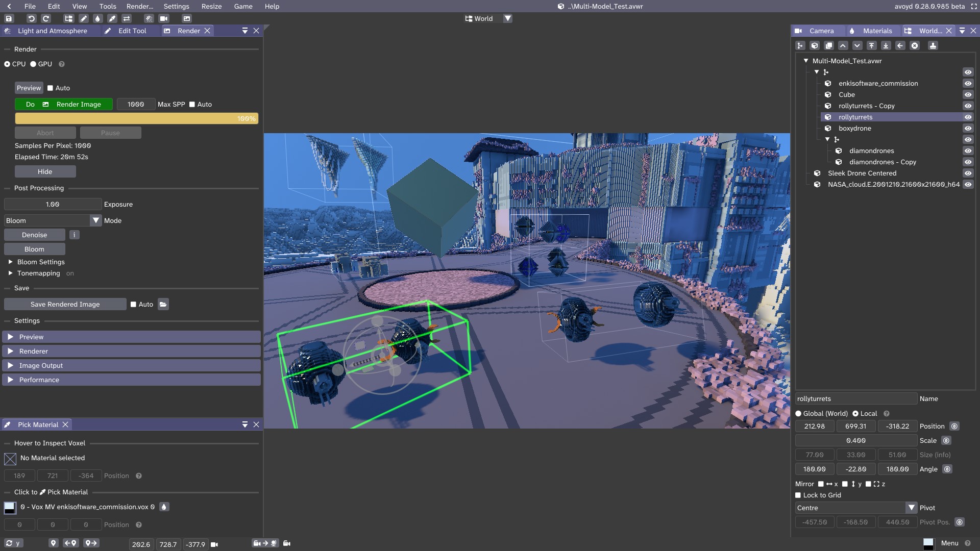Duplicate the selected node in the world tree toolbar
The width and height of the screenshot is (980, 551).
[x=829, y=46]
